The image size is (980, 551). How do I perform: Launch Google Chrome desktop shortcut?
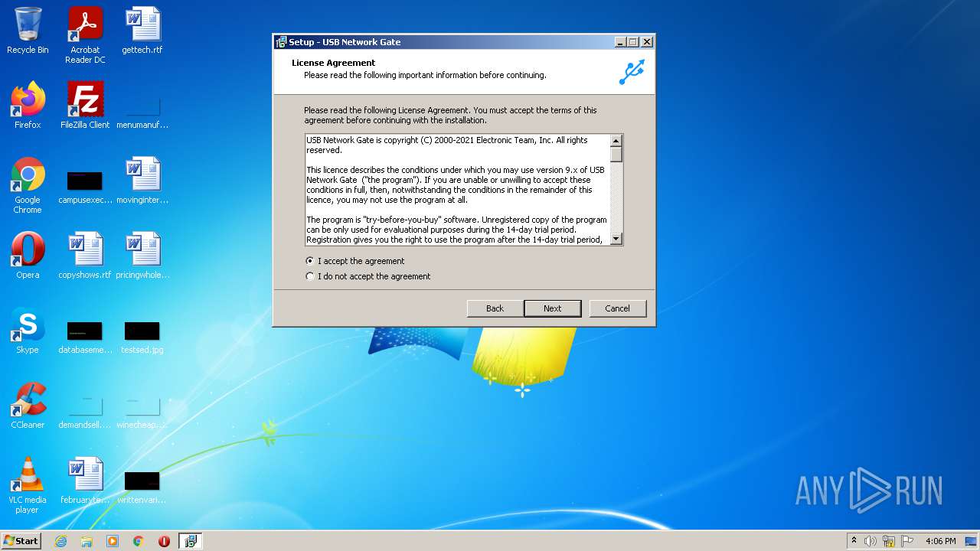tap(28, 185)
